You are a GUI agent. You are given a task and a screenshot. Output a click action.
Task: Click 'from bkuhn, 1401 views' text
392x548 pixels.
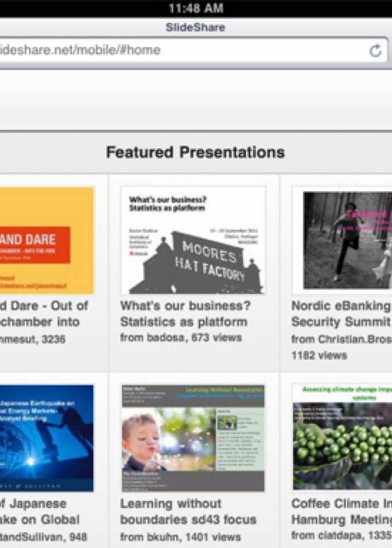click(181, 536)
